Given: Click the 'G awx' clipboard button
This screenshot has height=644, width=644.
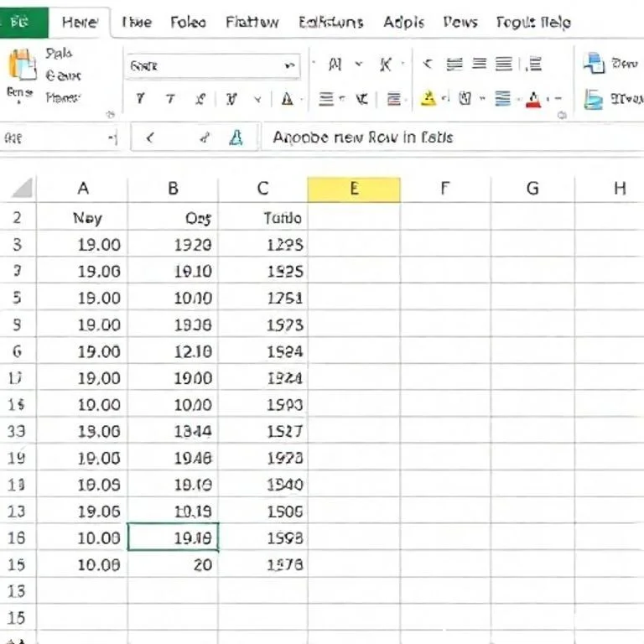Looking at the screenshot, I should point(63,75).
